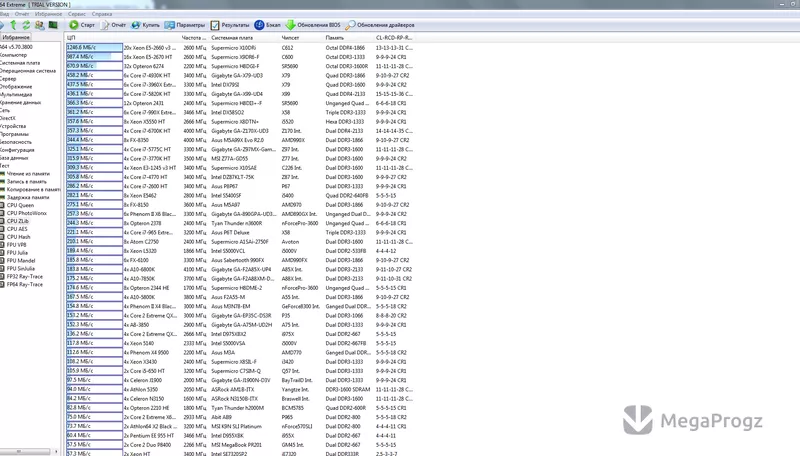Viewport: 800px width, 456px height.
Task: Open Конфигурация tree node
Action: pos(17,150)
